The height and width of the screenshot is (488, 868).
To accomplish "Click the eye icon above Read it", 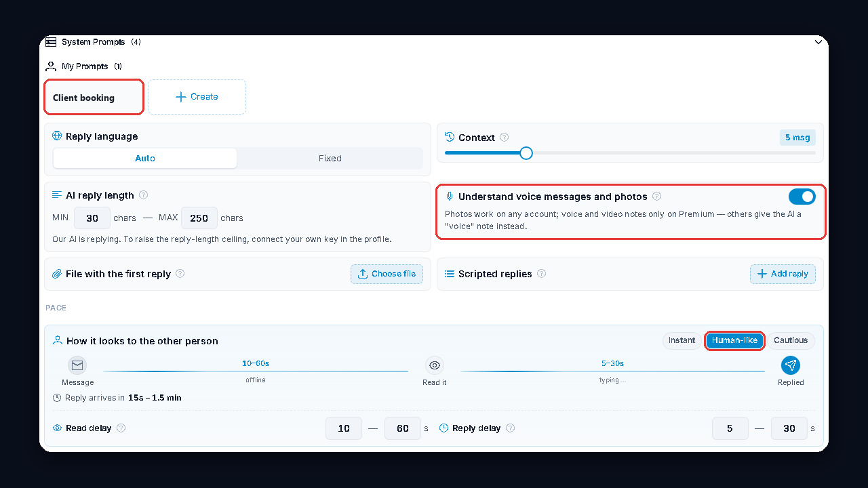I will tap(435, 365).
